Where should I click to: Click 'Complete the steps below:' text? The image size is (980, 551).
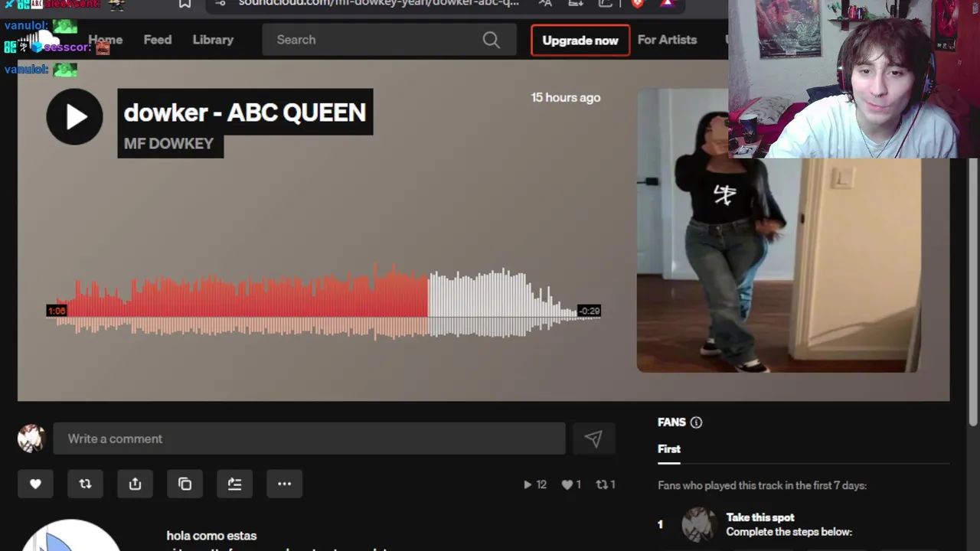(x=789, y=532)
